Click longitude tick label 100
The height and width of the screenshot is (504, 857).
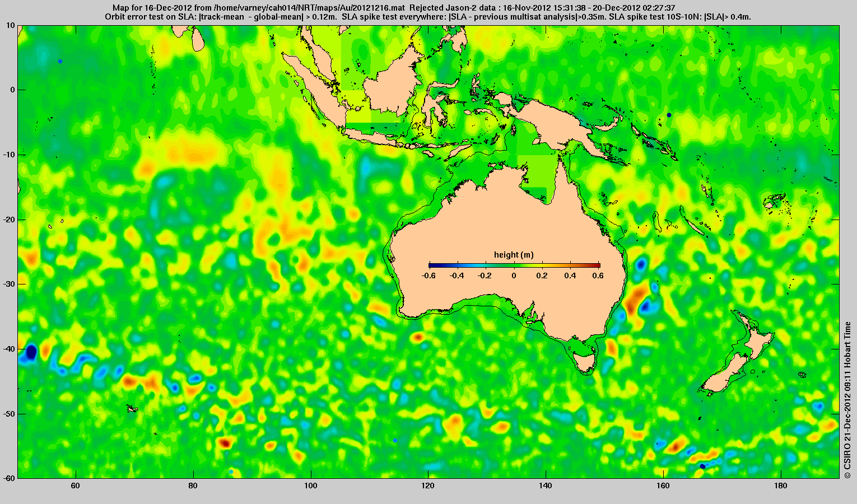click(310, 486)
